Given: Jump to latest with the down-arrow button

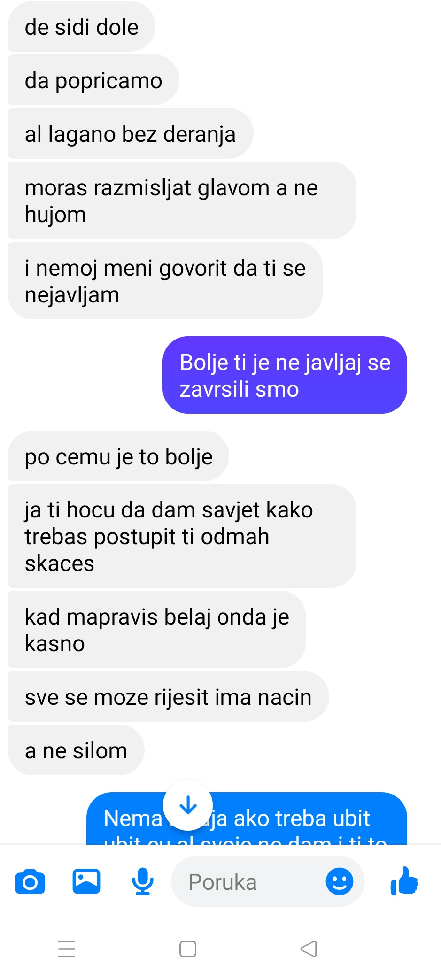Looking at the screenshot, I should pos(188,805).
